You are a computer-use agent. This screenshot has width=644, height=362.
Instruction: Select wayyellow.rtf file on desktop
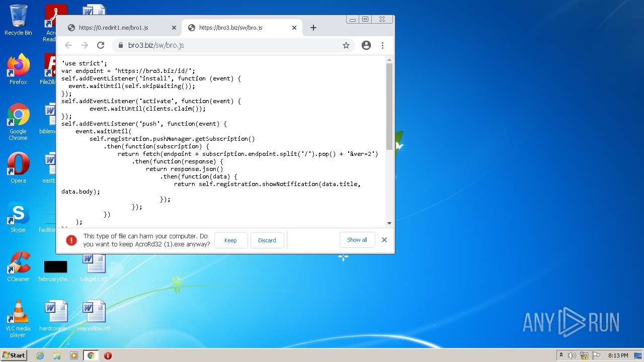tap(94, 316)
